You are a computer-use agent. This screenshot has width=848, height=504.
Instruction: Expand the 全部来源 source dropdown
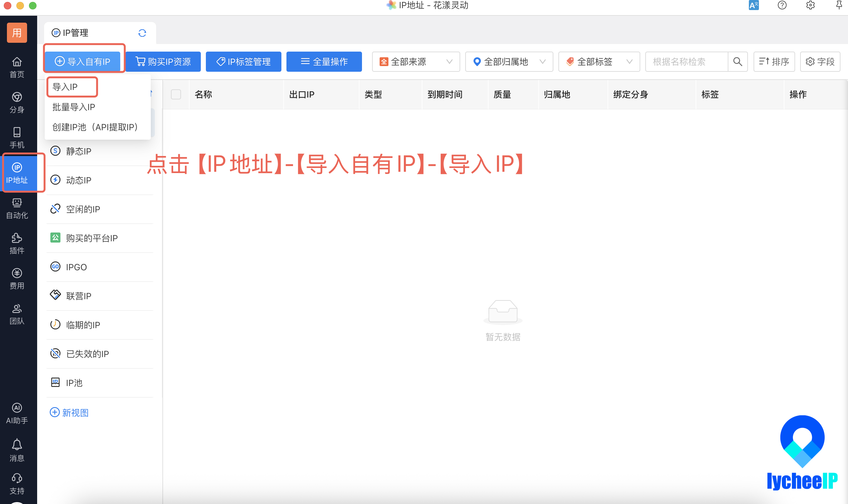point(416,61)
